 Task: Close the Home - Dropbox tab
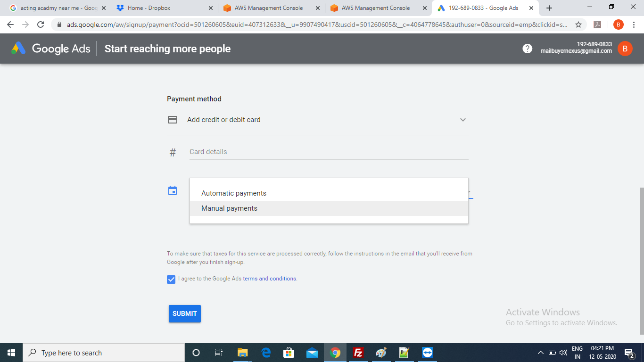tap(210, 8)
